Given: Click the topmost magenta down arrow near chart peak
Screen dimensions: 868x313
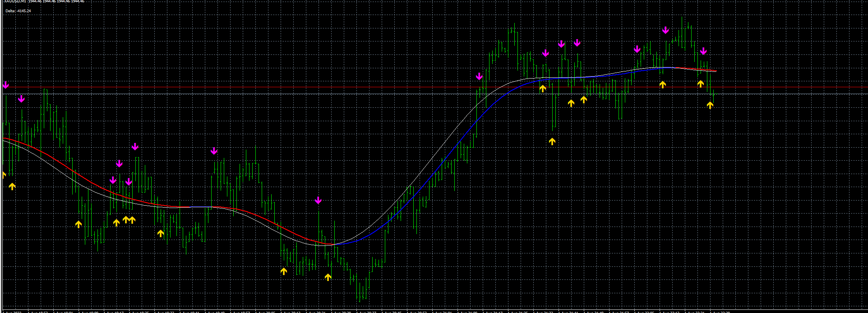Looking at the screenshot, I should pyautogui.click(x=666, y=30).
